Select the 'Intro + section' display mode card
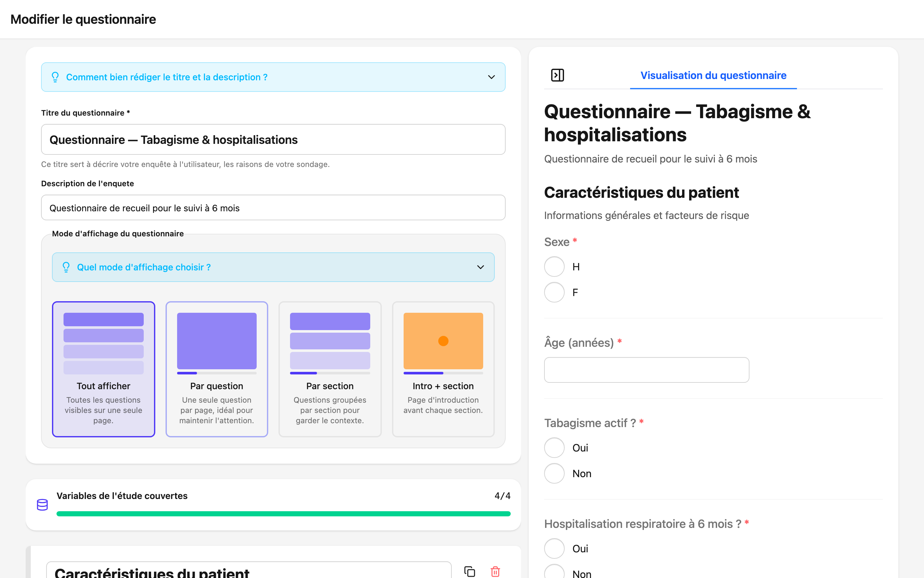 (443, 369)
